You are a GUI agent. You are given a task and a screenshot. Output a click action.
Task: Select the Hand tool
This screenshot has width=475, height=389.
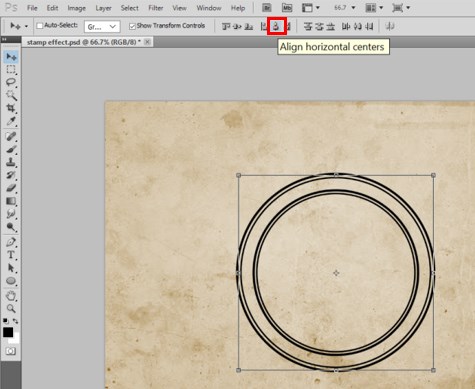[x=11, y=296]
